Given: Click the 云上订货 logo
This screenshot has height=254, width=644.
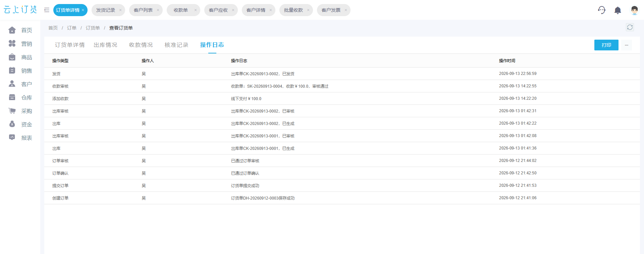Looking at the screenshot, I should [x=20, y=10].
